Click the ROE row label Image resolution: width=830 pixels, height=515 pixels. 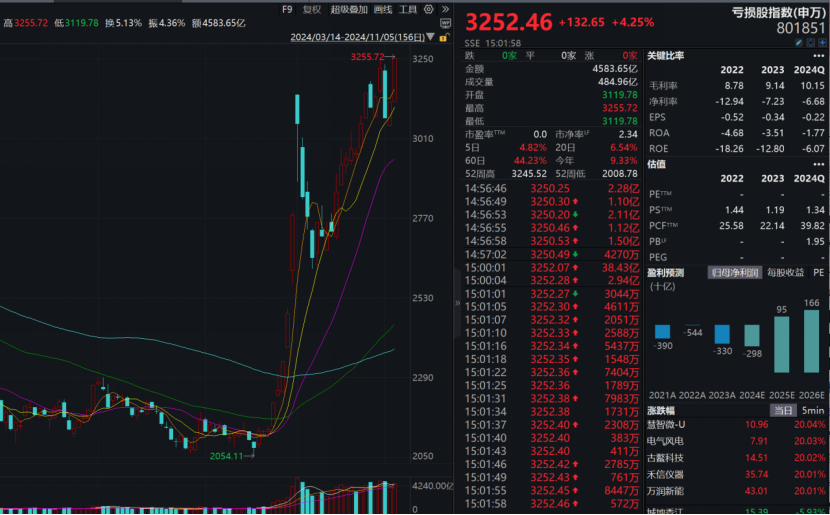pyautogui.click(x=659, y=149)
